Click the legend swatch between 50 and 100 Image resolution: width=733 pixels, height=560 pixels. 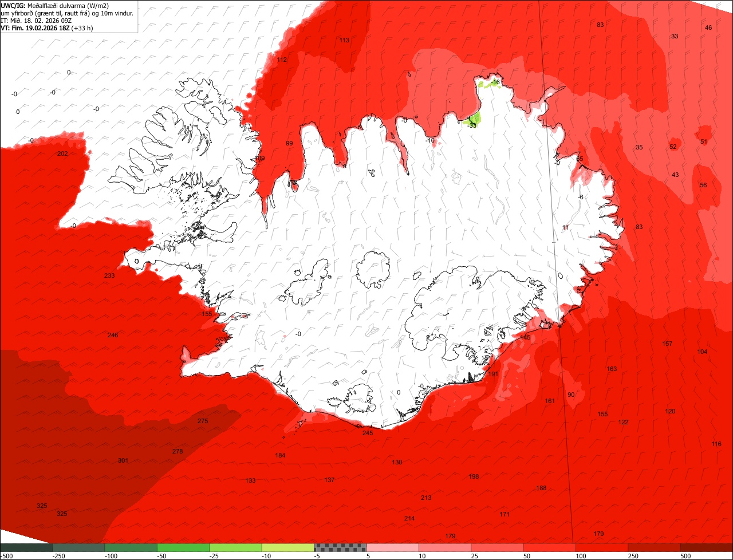tap(550, 547)
